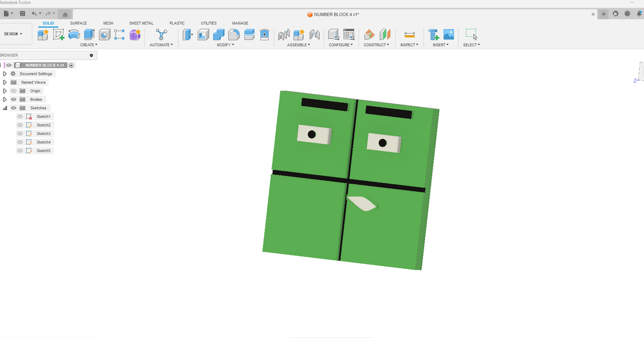Switch to the MESH tab
Viewport: 644px width, 338px height.
pos(108,23)
